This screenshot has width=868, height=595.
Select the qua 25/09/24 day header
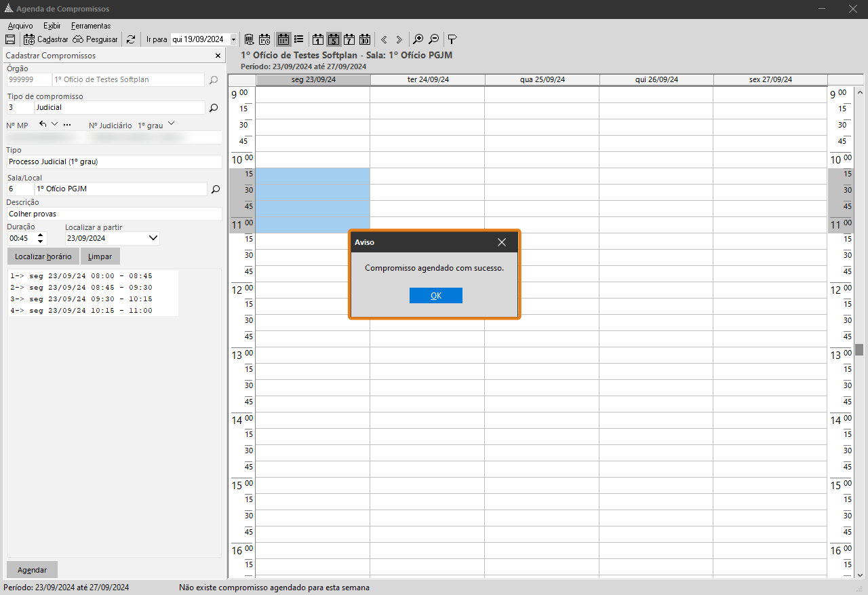pyautogui.click(x=542, y=79)
